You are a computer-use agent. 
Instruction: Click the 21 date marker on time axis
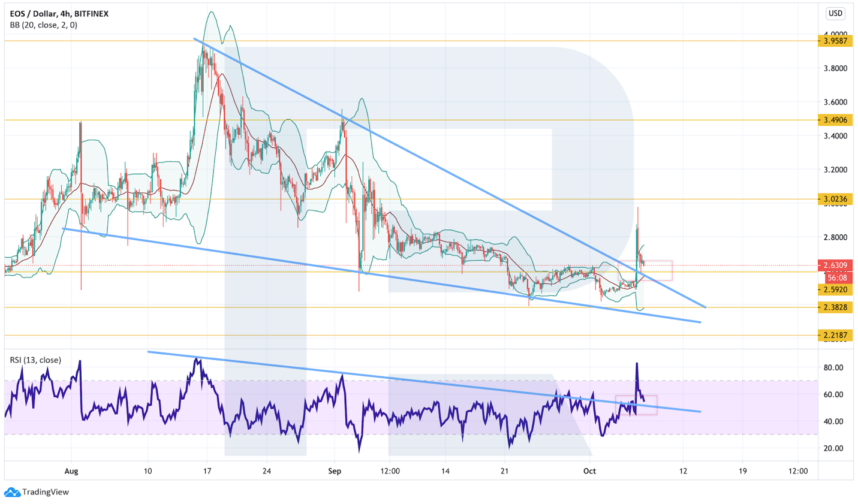click(504, 471)
